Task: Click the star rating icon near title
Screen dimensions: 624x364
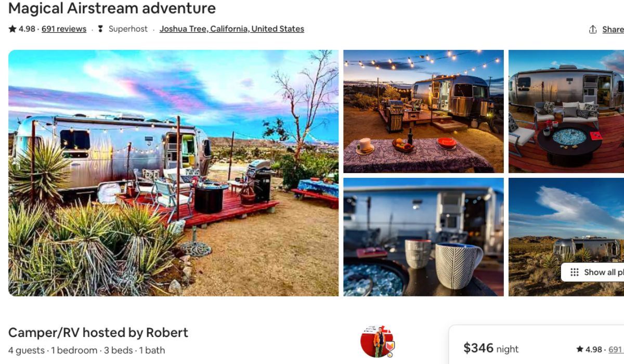Action: (x=12, y=29)
